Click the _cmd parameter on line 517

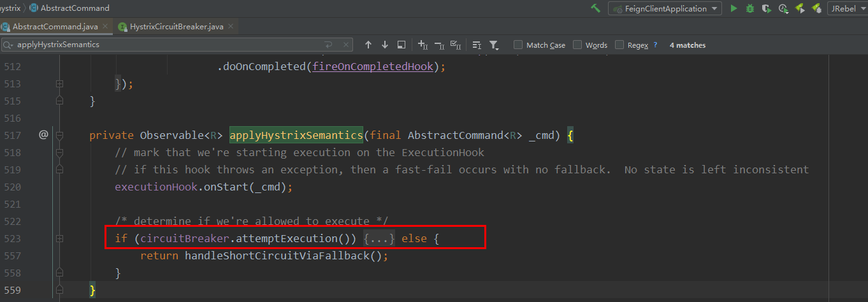[x=541, y=135]
